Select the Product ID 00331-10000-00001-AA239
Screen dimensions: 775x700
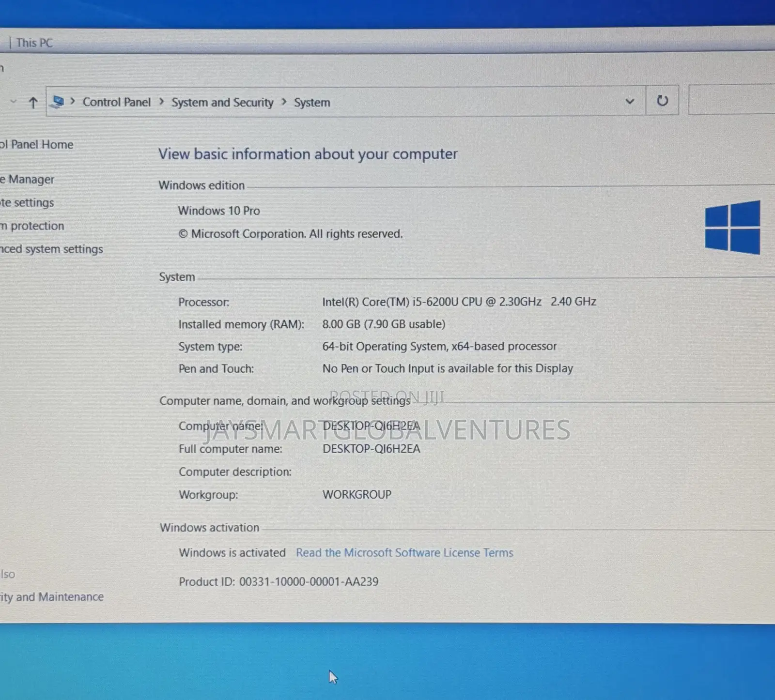(279, 582)
